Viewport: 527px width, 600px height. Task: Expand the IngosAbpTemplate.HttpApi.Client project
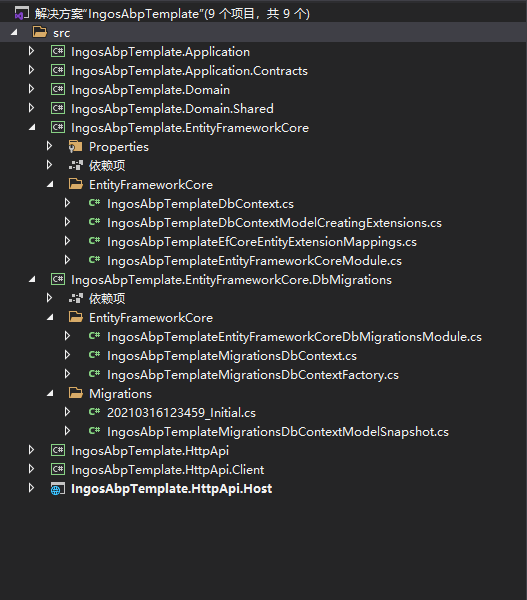31,469
